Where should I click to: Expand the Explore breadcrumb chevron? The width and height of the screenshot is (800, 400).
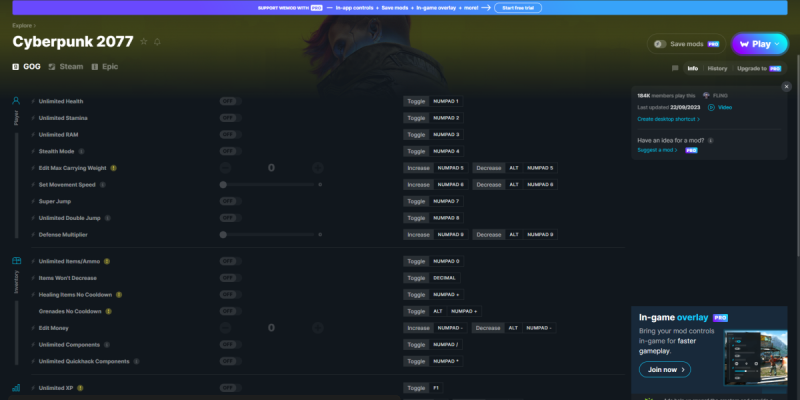coord(34,25)
